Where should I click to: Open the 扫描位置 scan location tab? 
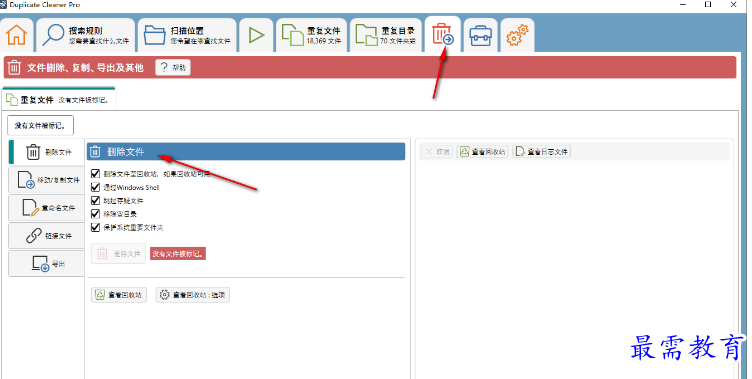(187, 35)
